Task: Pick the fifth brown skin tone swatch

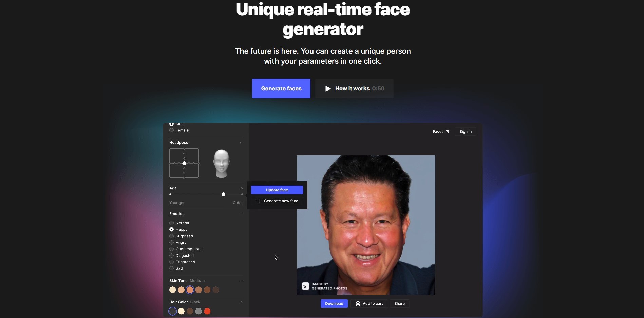Action: [x=207, y=290]
